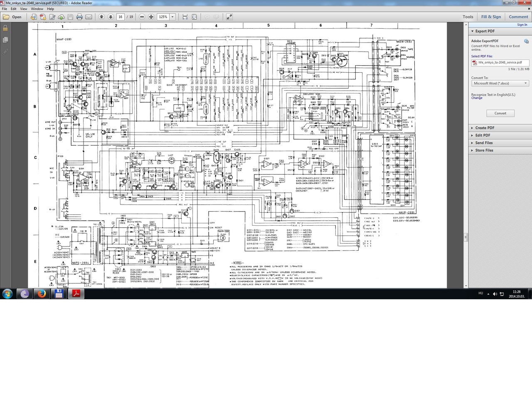
Task: Open the zoom level dropdown arrow
Action: tap(172, 17)
